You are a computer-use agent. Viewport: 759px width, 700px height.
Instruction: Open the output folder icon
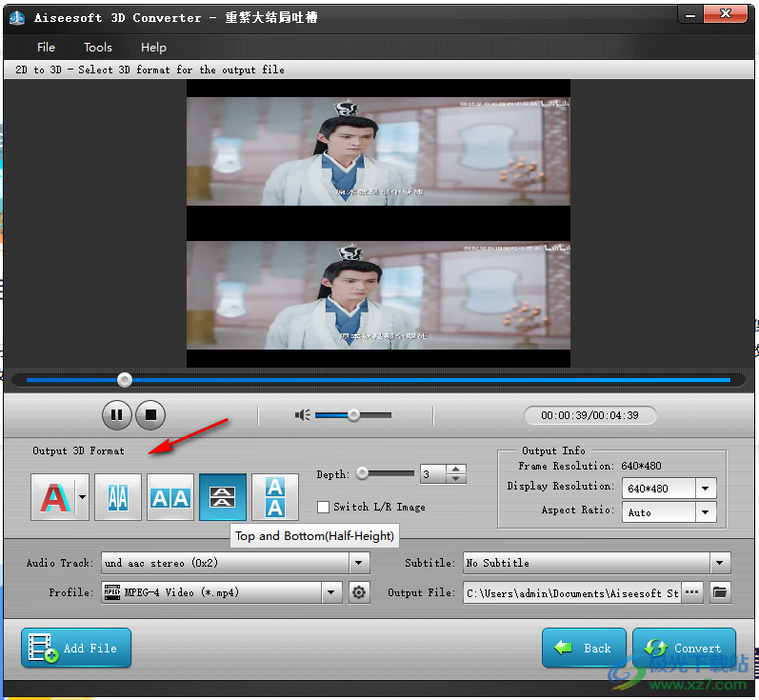(x=720, y=592)
